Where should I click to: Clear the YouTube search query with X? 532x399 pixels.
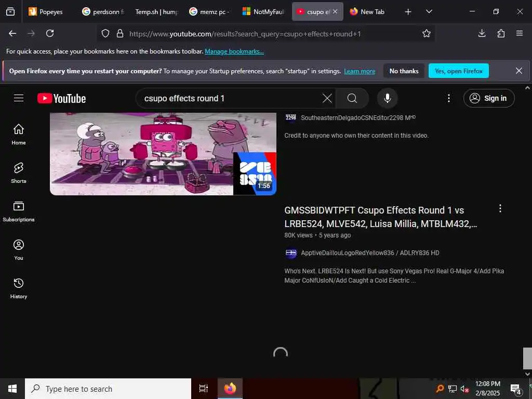point(327,98)
